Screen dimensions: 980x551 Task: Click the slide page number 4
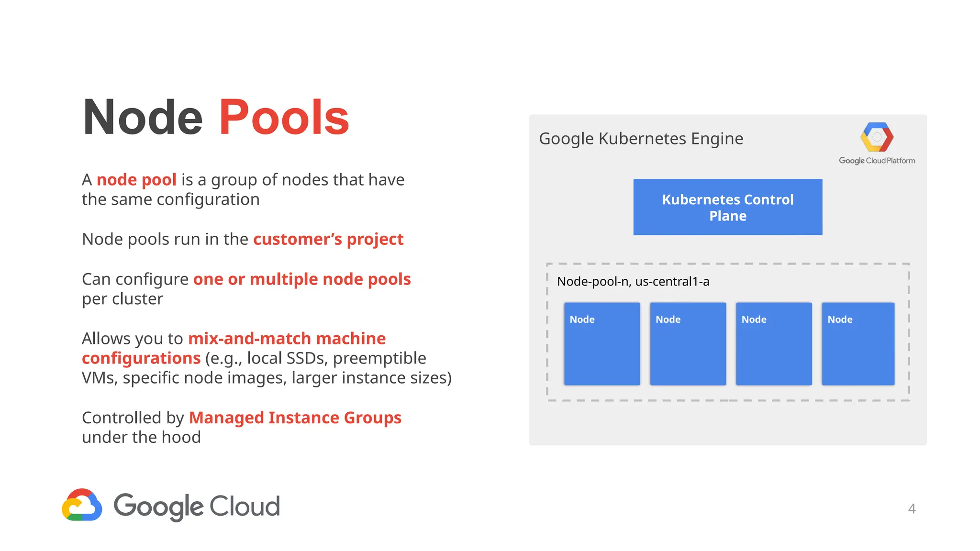coord(912,508)
